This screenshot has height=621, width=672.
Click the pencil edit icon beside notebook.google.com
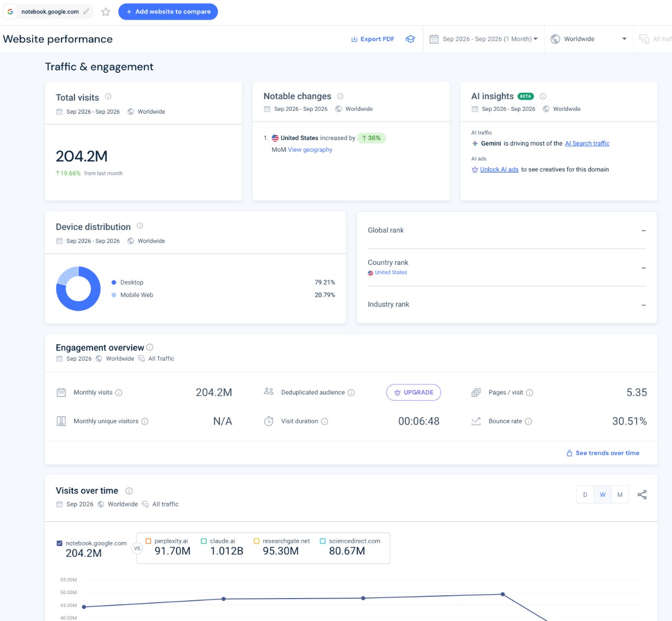click(x=86, y=11)
